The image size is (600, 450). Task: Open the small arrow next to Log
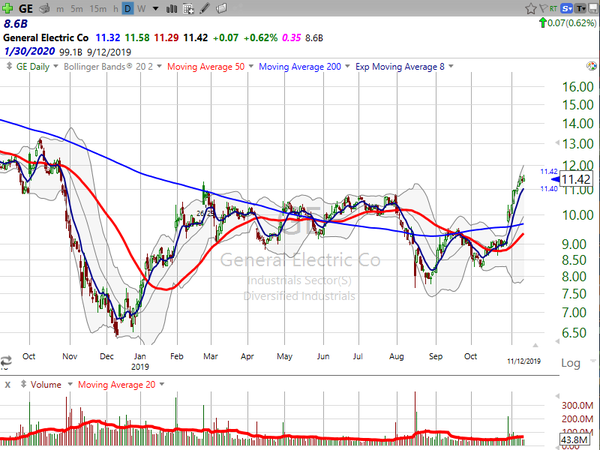click(593, 360)
